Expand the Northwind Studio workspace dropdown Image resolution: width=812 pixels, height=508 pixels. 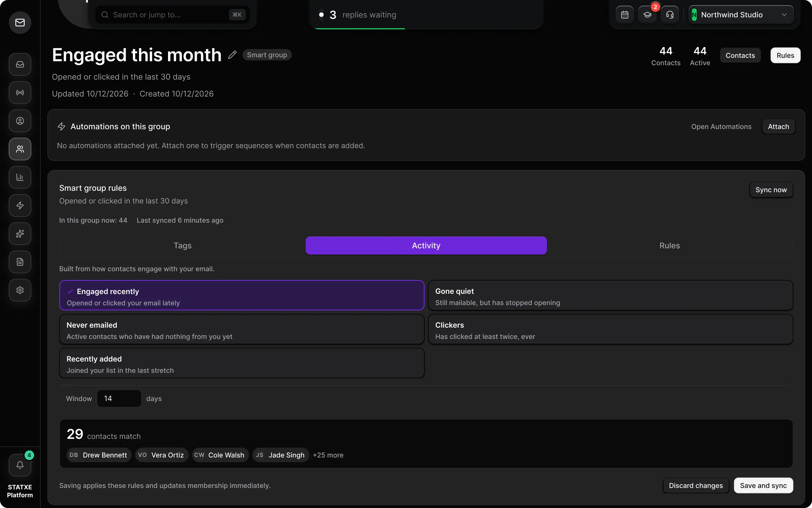[741, 15]
